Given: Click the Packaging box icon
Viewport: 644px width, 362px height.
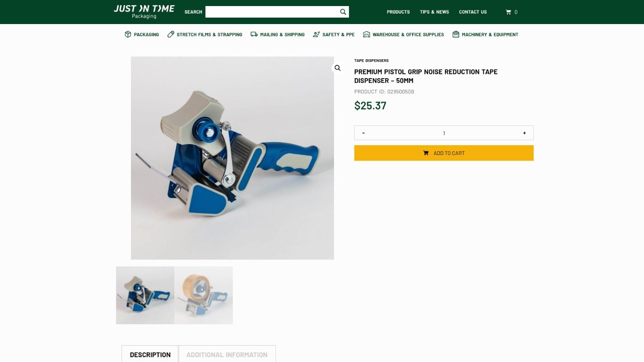Looking at the screenshot, I should [128, 34].
